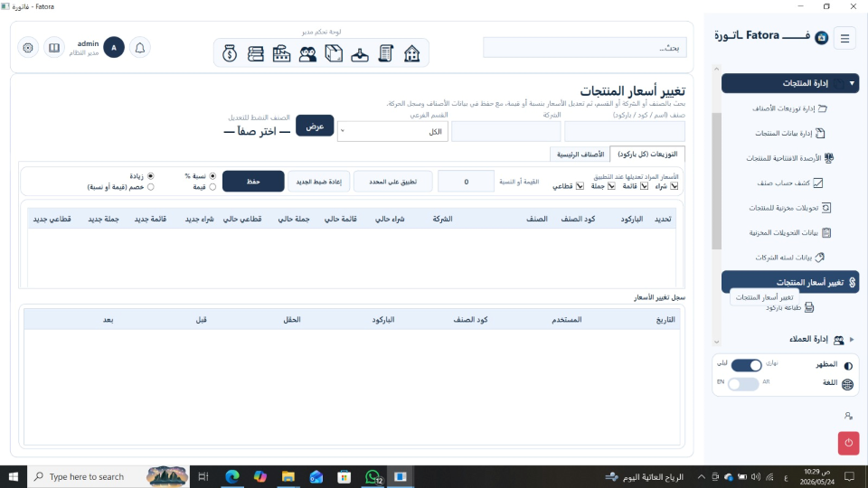Screen dimensions: 868x488
Task: Open the book guide icon in header
Action: point(54,48)
